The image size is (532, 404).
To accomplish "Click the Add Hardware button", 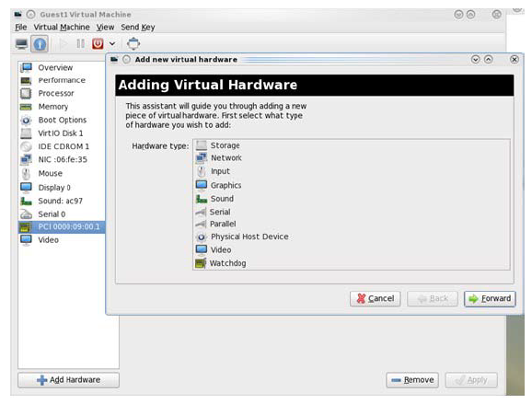I will pos(68,380).
